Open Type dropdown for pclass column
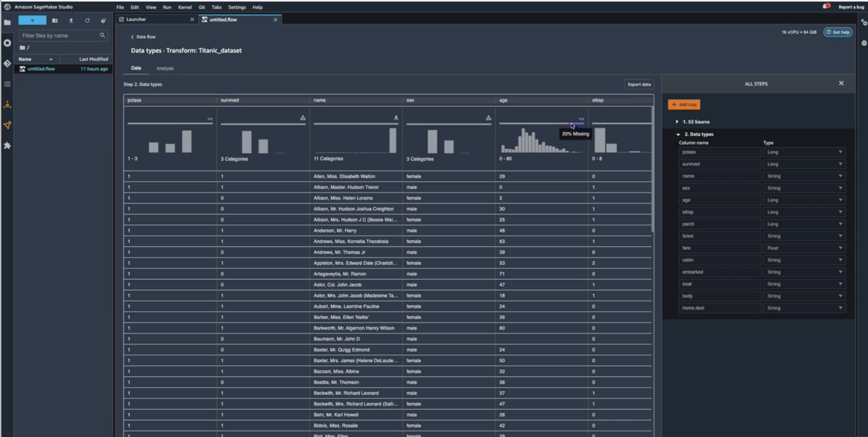This screenshot has height=437, width=868. pos(804,152)
